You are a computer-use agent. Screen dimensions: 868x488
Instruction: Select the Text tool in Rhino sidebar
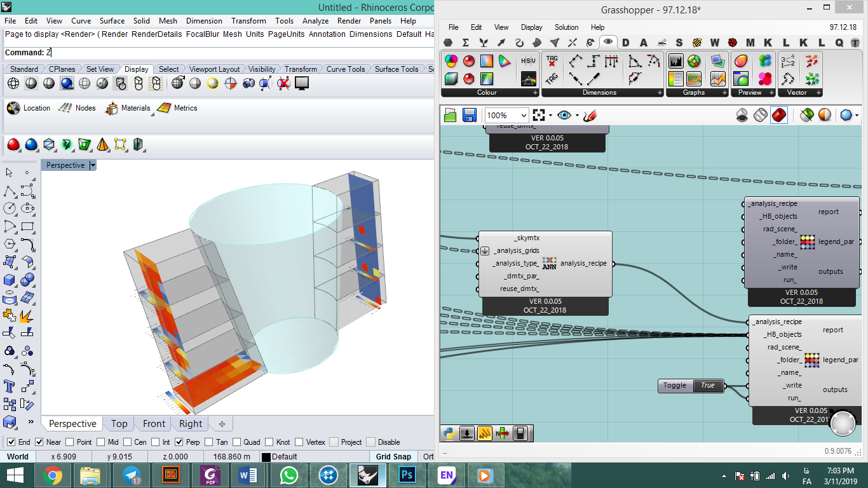[10, 386]
